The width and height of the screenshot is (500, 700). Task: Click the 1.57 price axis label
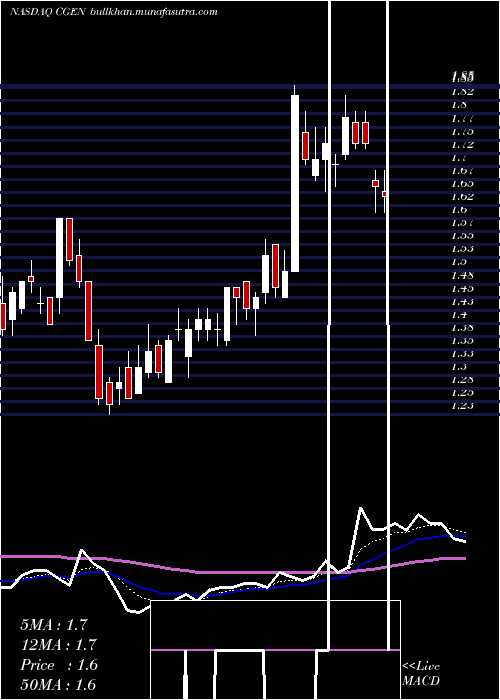(462, 222)
